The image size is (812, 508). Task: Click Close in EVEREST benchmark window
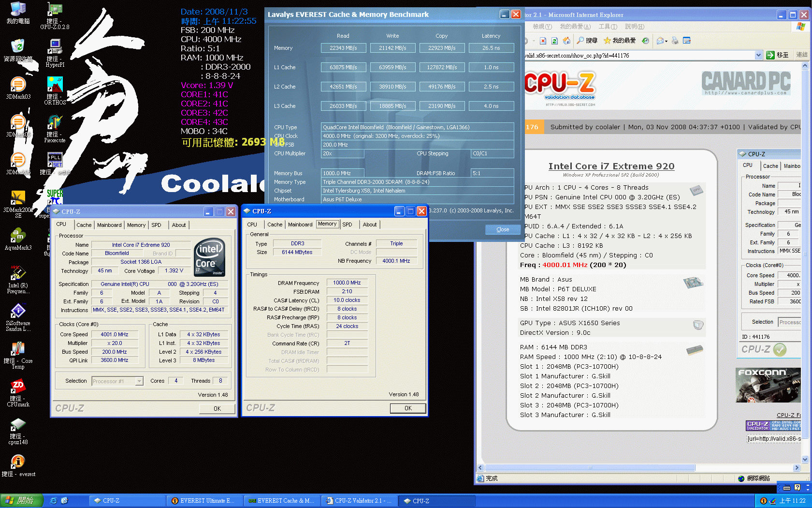pos(503,229)
